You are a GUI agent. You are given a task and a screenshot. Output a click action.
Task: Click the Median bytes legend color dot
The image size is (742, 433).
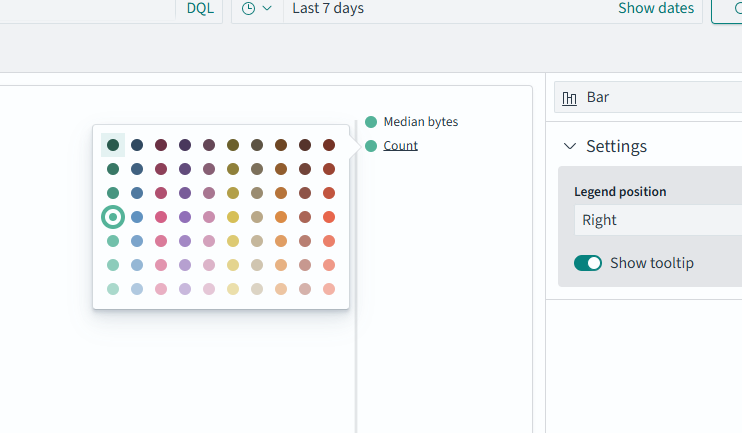pyautogui.click(x=371, y=122)
